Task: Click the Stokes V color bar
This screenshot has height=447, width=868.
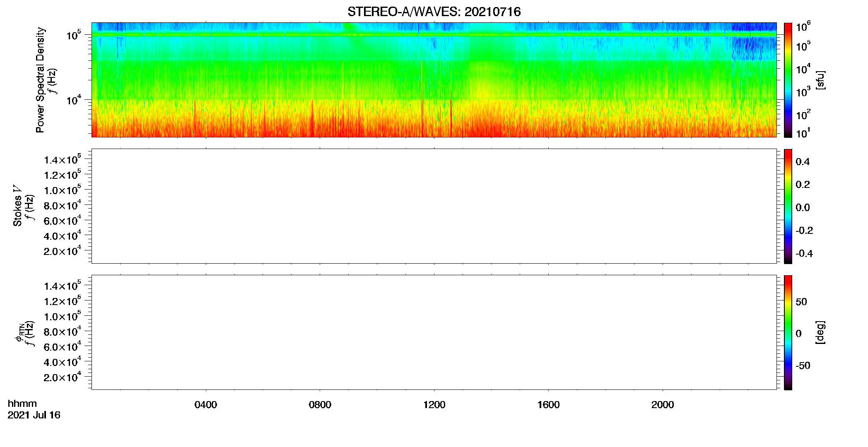Action: pyautogui.click(x=788, y=206)
